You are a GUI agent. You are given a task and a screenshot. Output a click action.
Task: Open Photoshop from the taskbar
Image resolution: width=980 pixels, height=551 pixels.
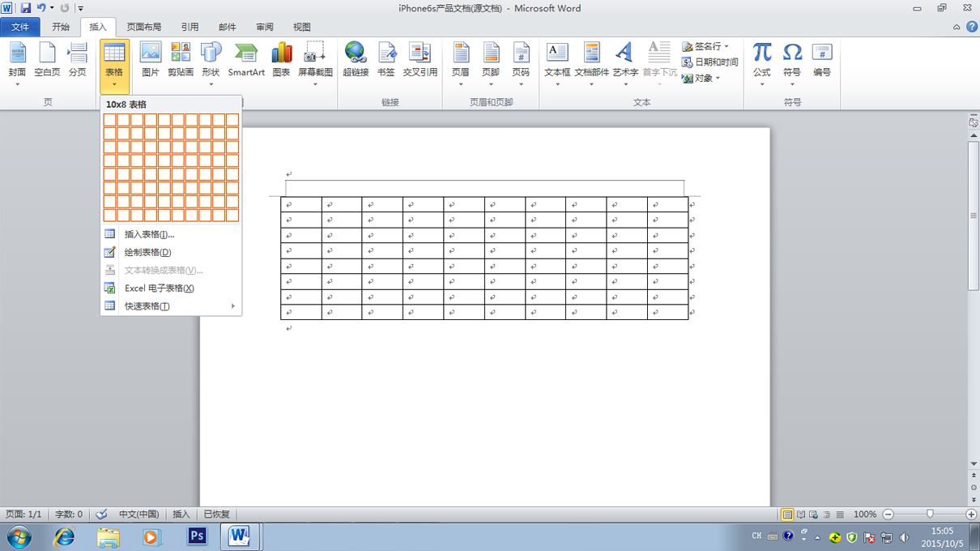(x=197, y=536)
